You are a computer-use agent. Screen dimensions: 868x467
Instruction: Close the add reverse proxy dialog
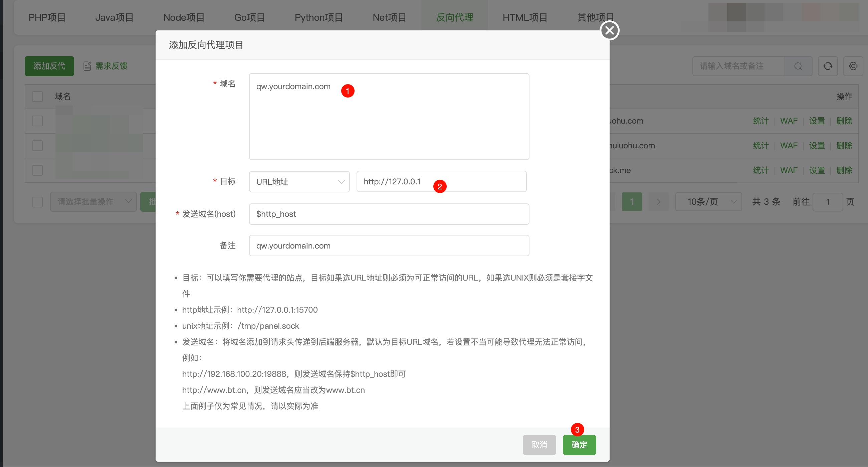[x=610, y=30]
